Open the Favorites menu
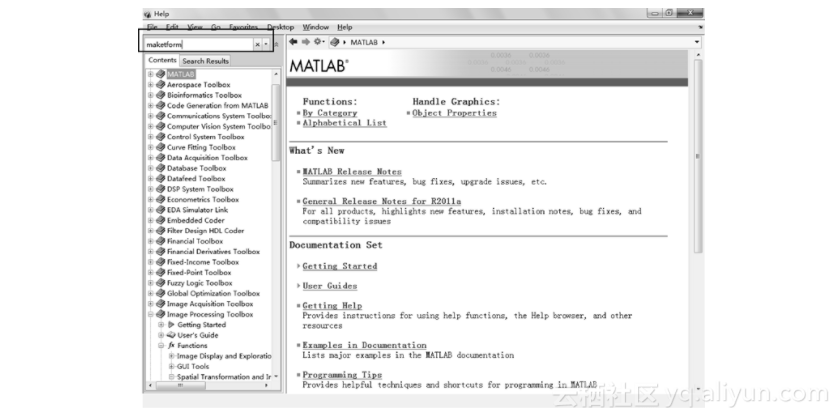Screen dimensions: 840x418 click(244, 27)
